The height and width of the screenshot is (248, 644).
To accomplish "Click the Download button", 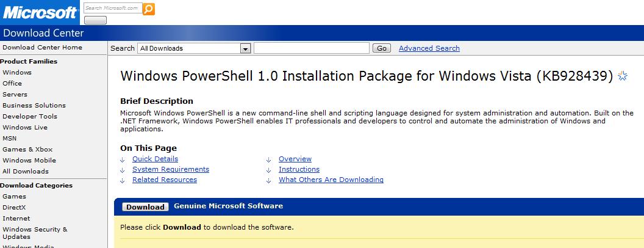I will (x=146, y=207).
